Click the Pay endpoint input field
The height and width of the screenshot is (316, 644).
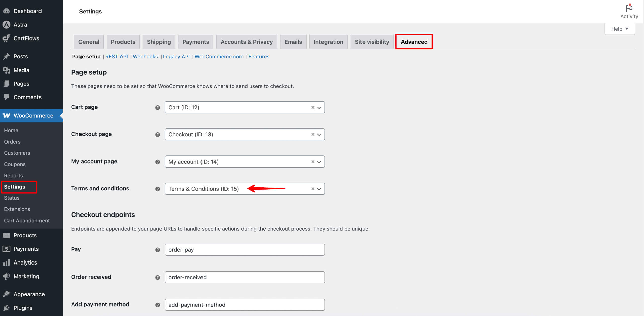[245, 250]
